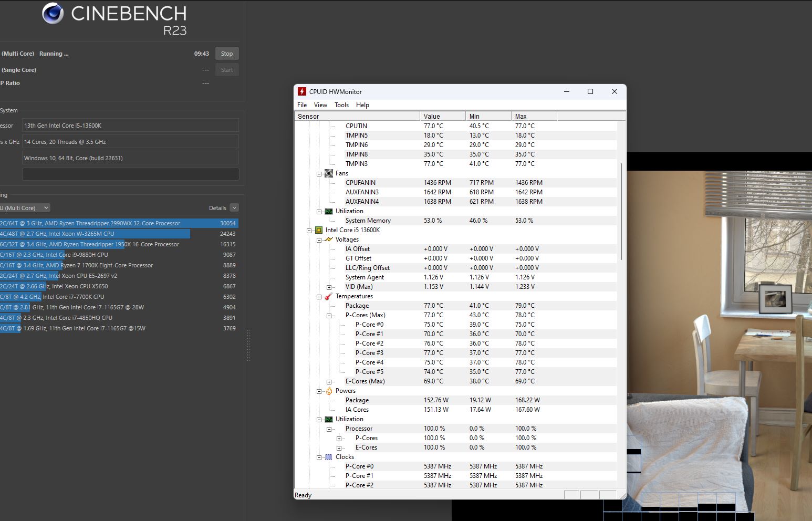
Task: Click the Min column header
Action: tap(488, 116)
